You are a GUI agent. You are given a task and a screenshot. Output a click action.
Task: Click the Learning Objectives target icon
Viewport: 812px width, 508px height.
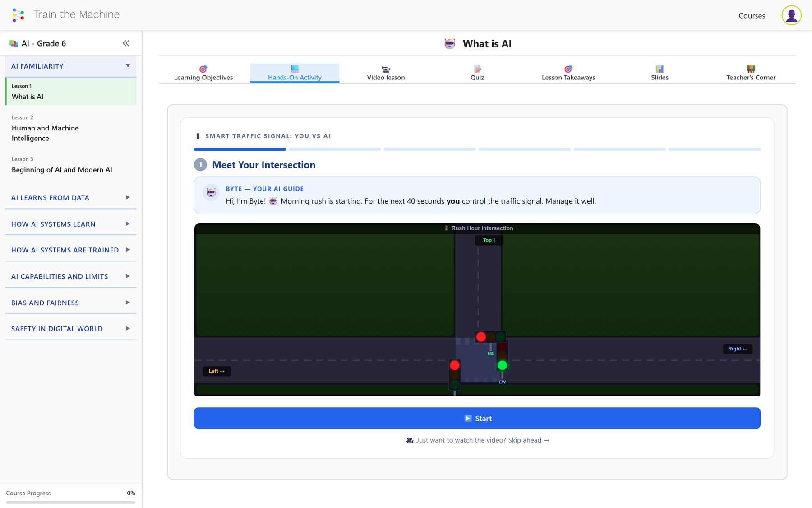[203, 69]
